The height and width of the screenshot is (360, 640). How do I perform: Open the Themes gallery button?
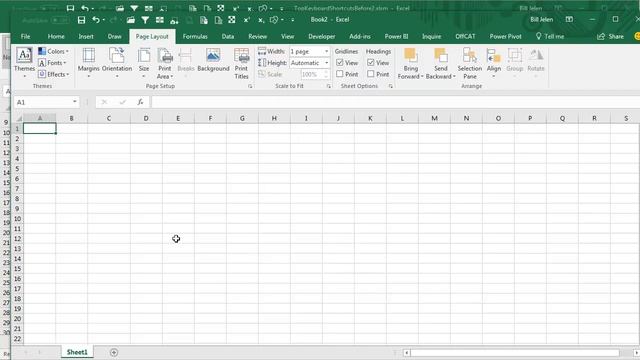pos(24,63)
